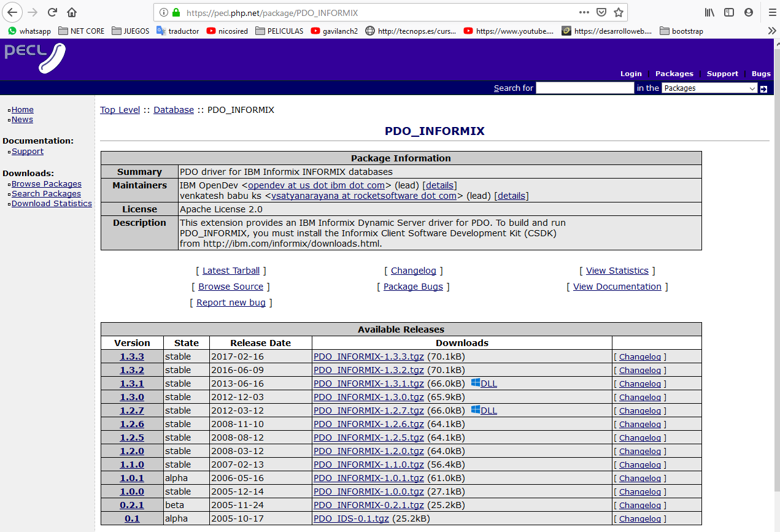The height and width of the screenshot is (532, 780).
Task: Open version 1.3.3 release page
Action: [132, 357]
